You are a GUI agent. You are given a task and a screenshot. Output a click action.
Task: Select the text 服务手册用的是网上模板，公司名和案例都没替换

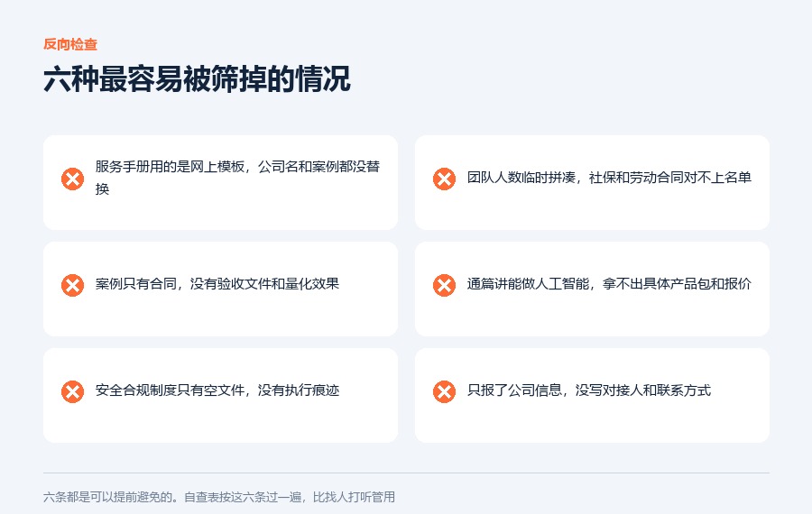(x=237, y=178)
